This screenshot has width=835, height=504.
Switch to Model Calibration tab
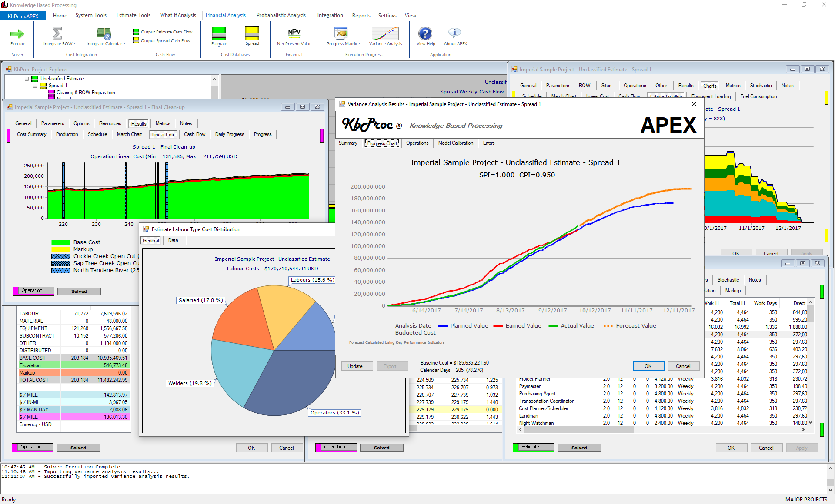click(x=455, y=143)
